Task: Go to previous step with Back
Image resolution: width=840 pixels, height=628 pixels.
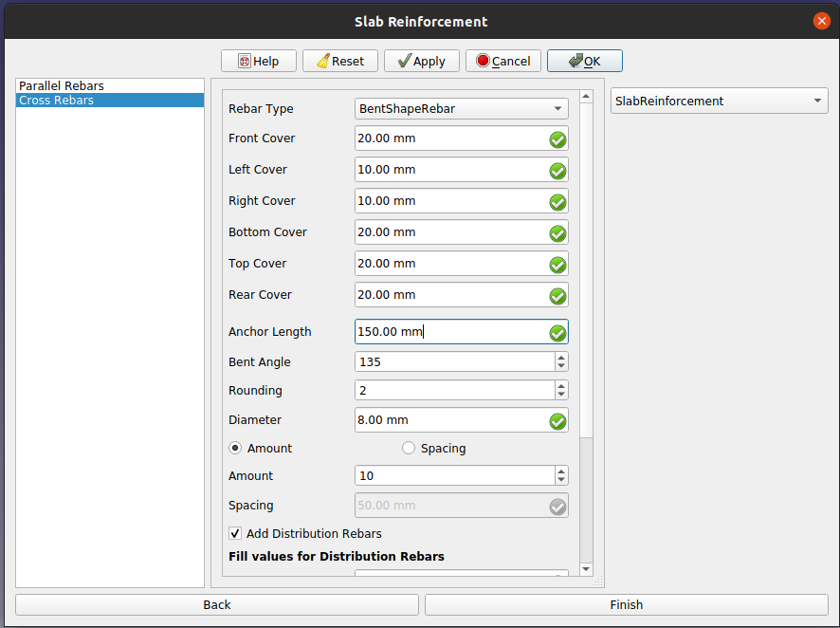Action: tap(217, 605)
